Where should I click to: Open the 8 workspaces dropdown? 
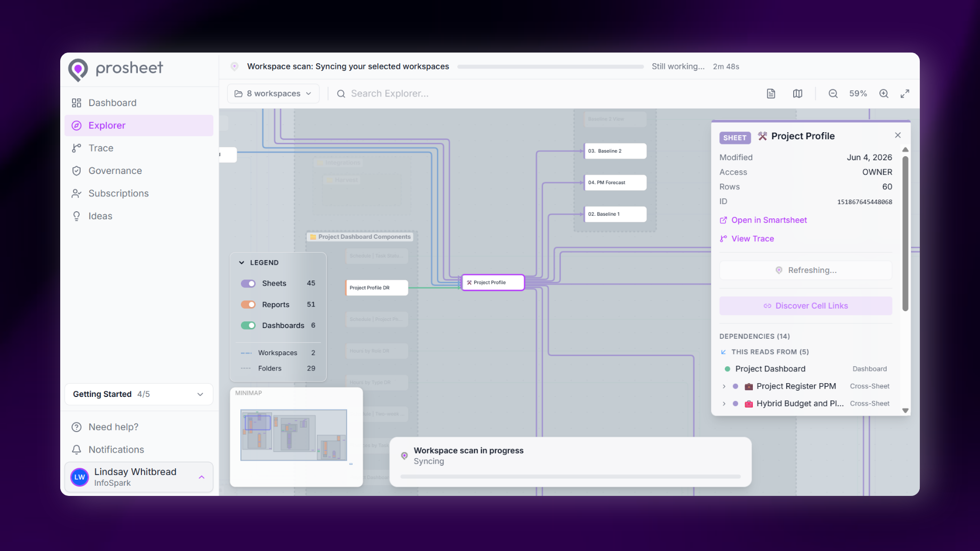click(273, 93)
